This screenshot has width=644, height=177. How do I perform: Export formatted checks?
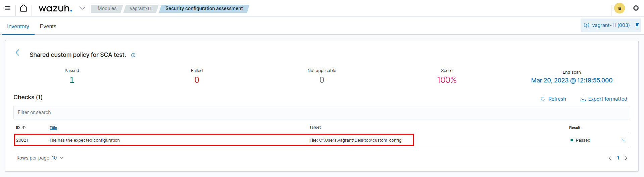[x=604, y=99]
